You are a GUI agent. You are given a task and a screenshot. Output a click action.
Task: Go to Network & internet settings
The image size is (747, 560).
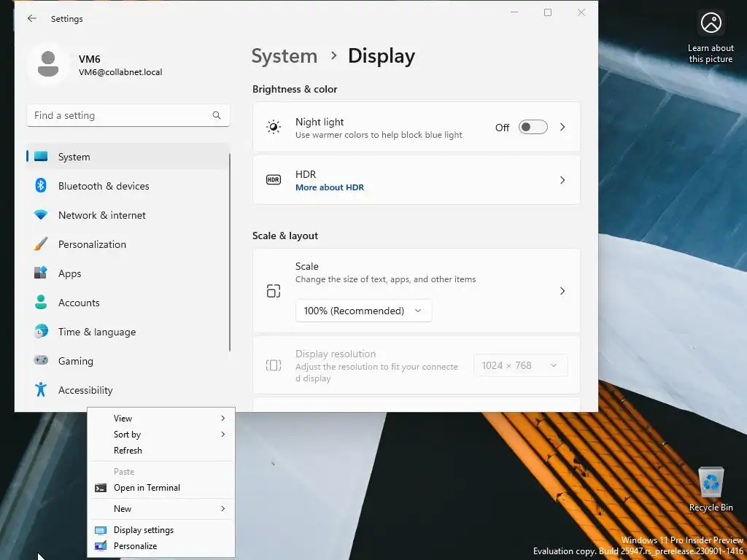coord(128,215)
